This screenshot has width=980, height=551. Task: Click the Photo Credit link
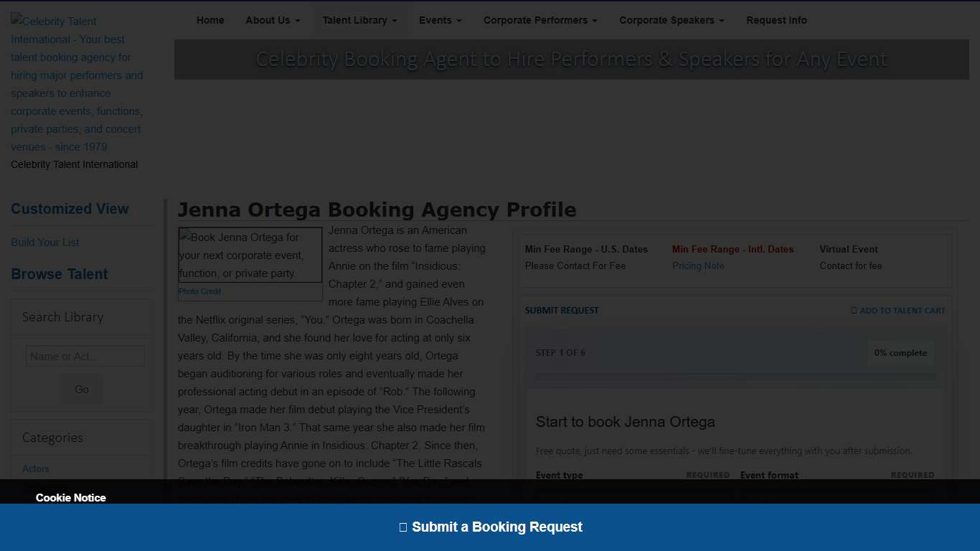tap(199, 291)
